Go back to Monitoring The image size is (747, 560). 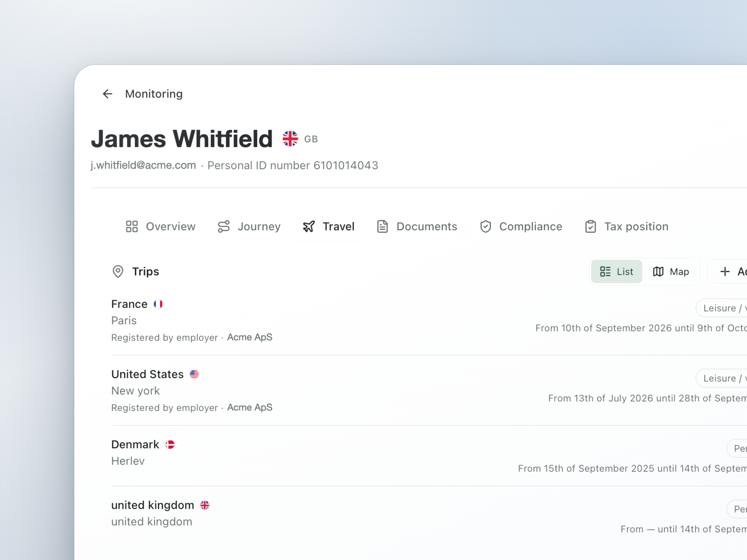[154, 94]
